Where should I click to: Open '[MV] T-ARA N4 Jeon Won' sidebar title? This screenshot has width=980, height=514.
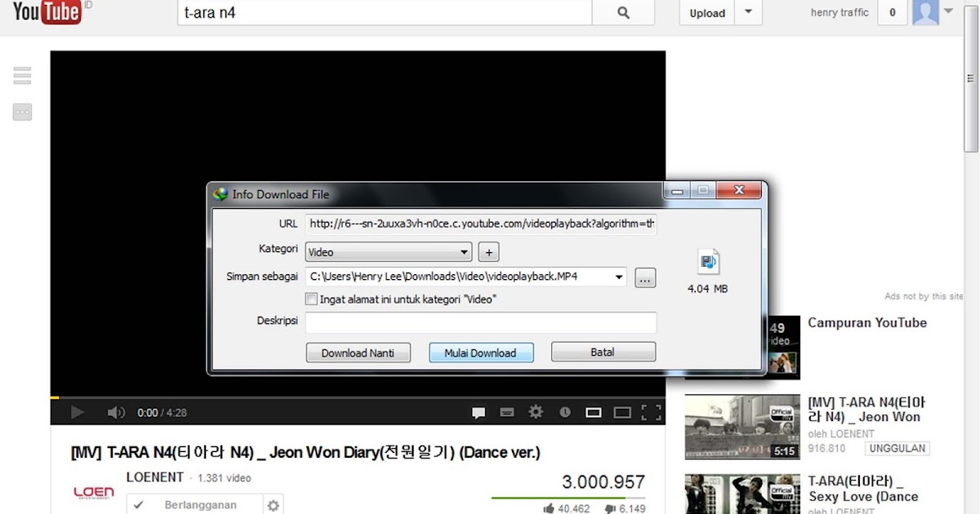pos(866,410)
